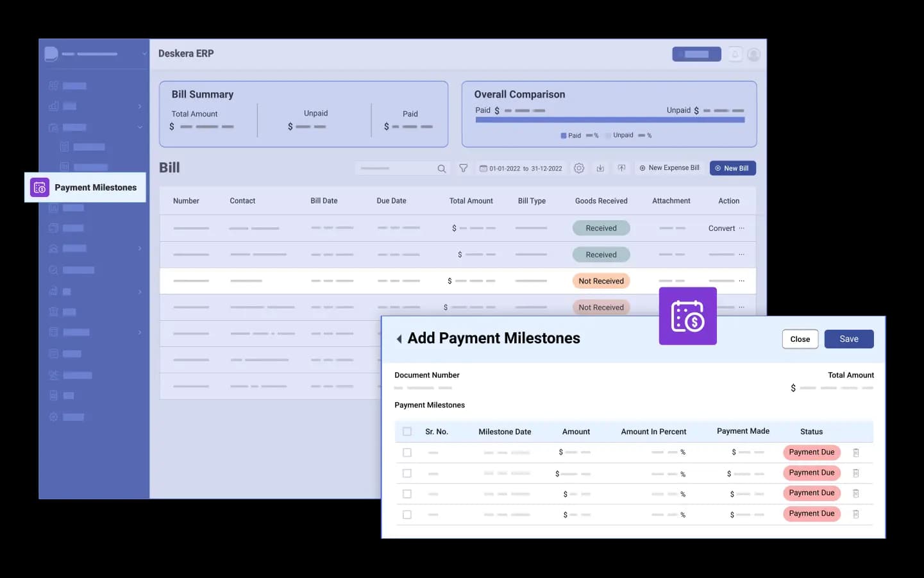
Task: Click the Save button
Action: tap(848, 339)
